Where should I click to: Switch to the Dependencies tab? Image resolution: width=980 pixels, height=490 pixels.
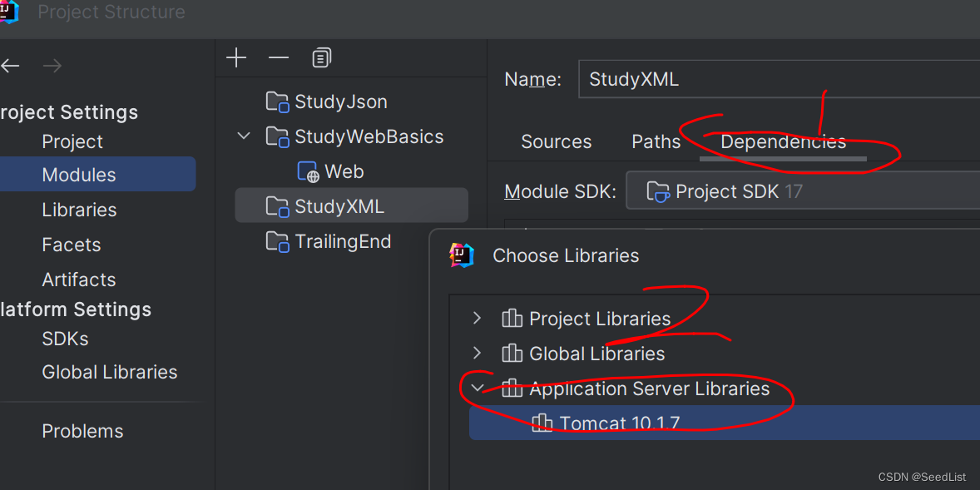[783, 142]
